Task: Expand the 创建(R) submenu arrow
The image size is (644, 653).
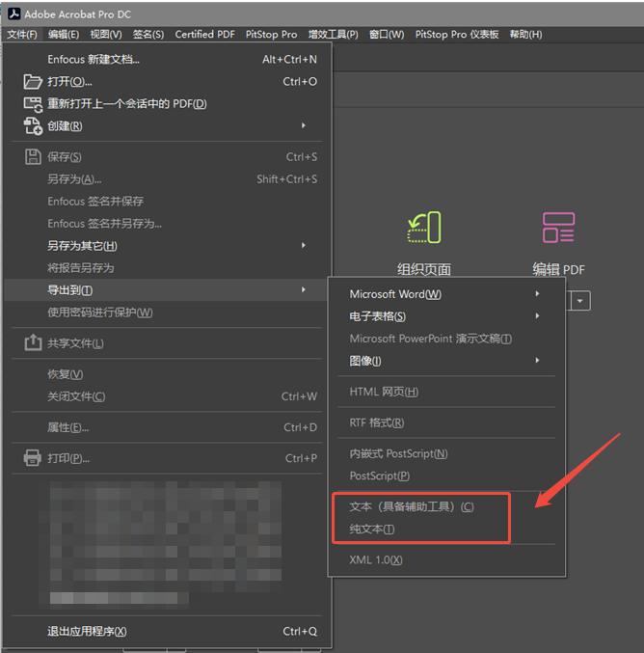Action: (304, 125)
